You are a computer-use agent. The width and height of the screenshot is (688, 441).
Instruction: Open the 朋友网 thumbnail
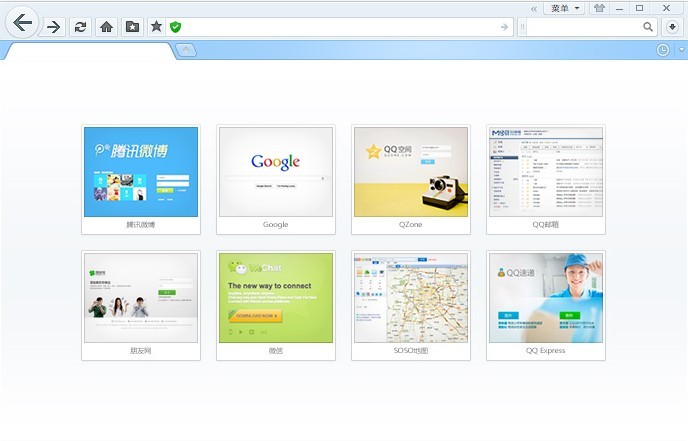[x=141, y=298]
